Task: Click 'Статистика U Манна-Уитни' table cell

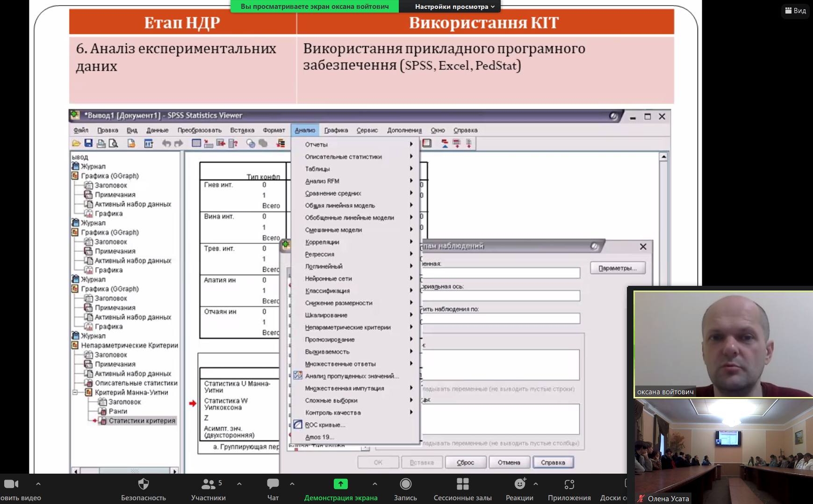Action: point(237,387)
